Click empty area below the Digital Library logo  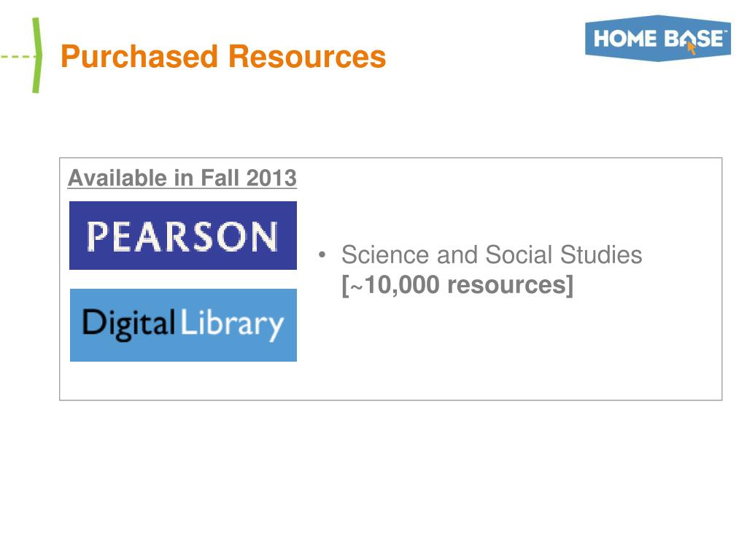(183, 380)
